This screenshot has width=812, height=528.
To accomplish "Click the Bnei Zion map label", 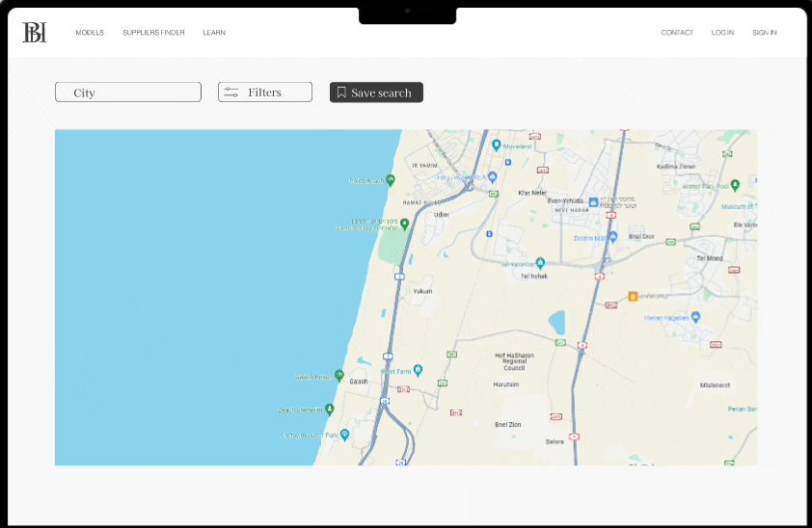I will click(507, 425).
